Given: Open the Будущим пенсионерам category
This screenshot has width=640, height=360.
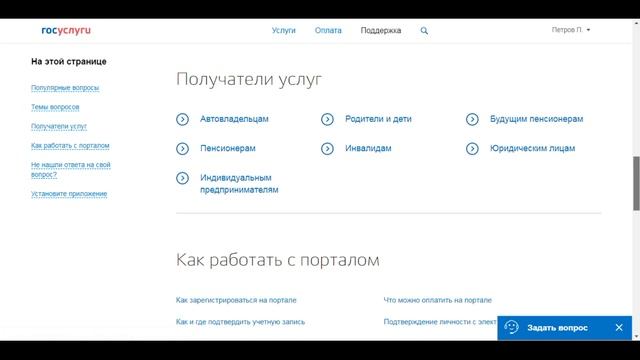Looking at the screenshot, I should tap(536, 119).
